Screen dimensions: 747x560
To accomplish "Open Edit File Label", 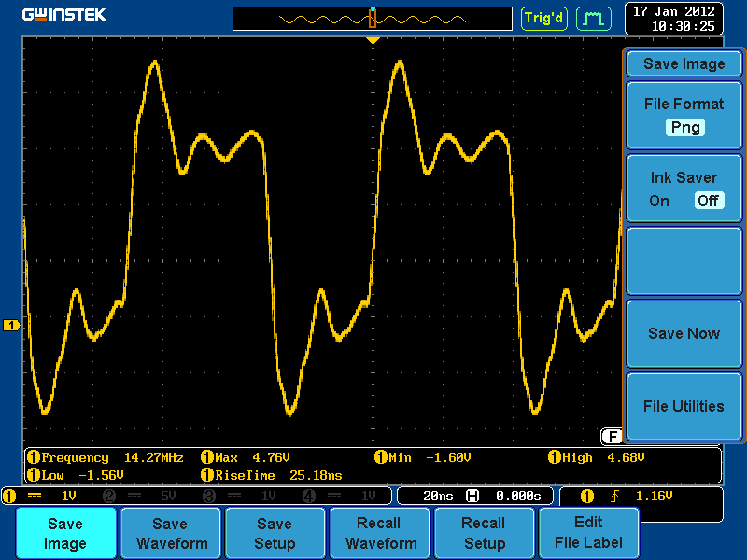I will (589, 533).
